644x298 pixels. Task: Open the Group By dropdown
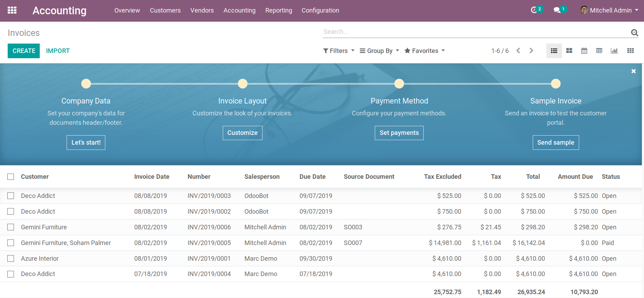(x=379, y=51)
